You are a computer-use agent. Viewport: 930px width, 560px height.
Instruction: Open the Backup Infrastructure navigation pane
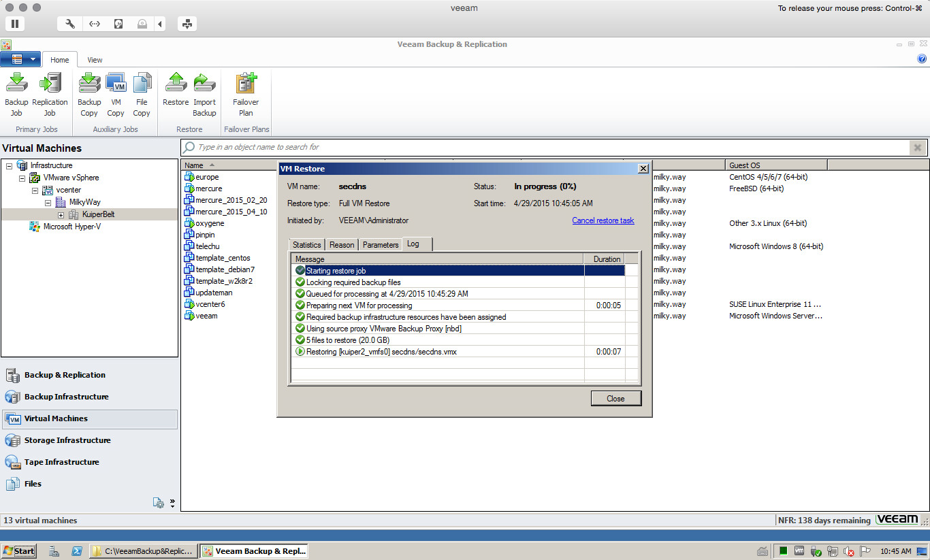click(66, 397)
